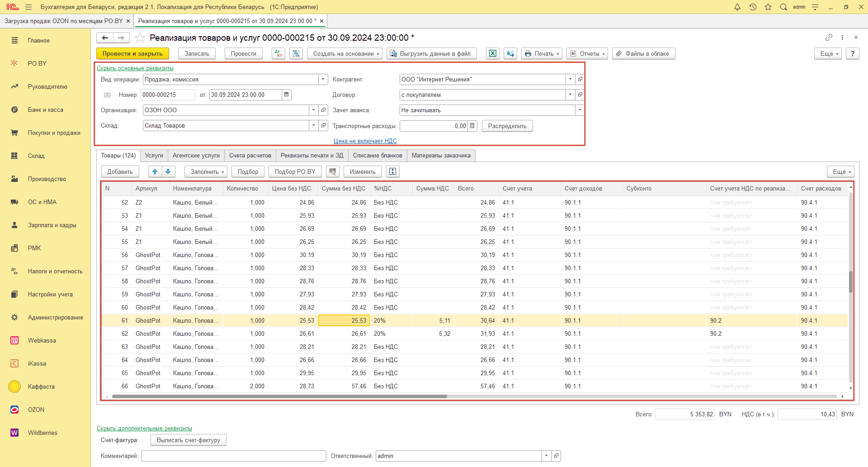Switch to Загрузка продаж OZON tab

[x=63, y=21]
